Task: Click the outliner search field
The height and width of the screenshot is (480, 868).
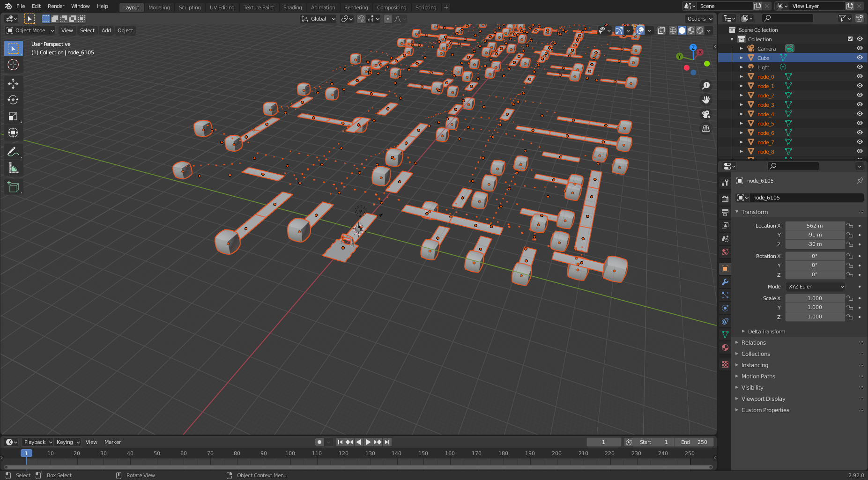Action: (x=787, y=18)
